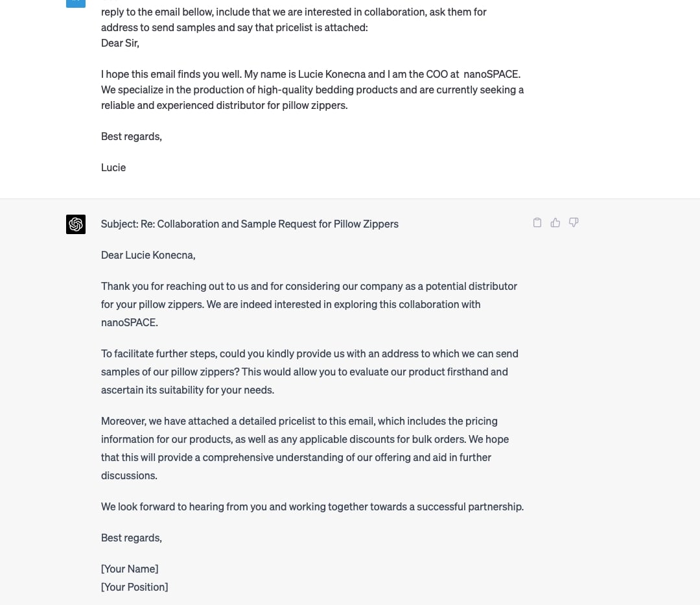
Task: Click "Best regards," in the assistant reply
Action: point(132,538)
